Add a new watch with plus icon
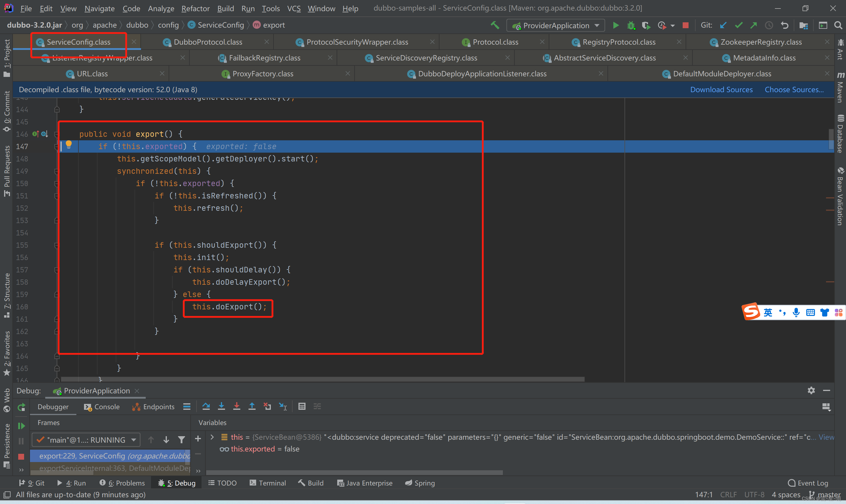Viewport: 846px width, 504px height. pyautogui.click(x=198, y=439)
